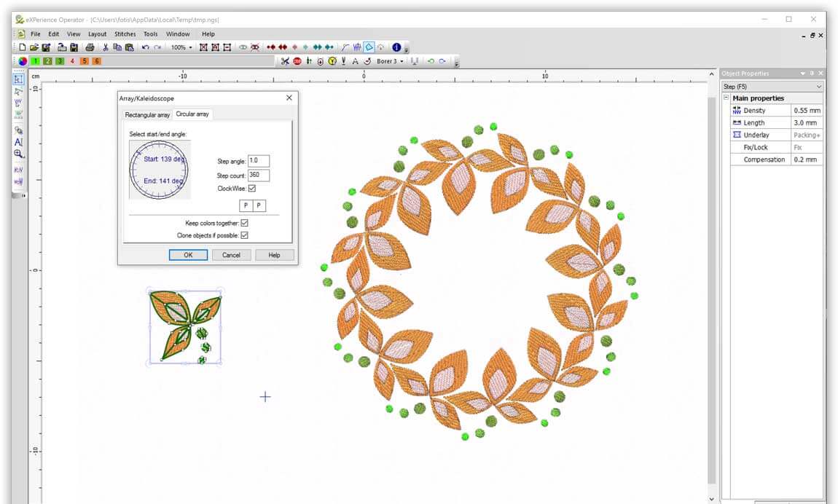Click the scissors trim icon
This screenshot has width=838, height=504.
tap(286, 61)
